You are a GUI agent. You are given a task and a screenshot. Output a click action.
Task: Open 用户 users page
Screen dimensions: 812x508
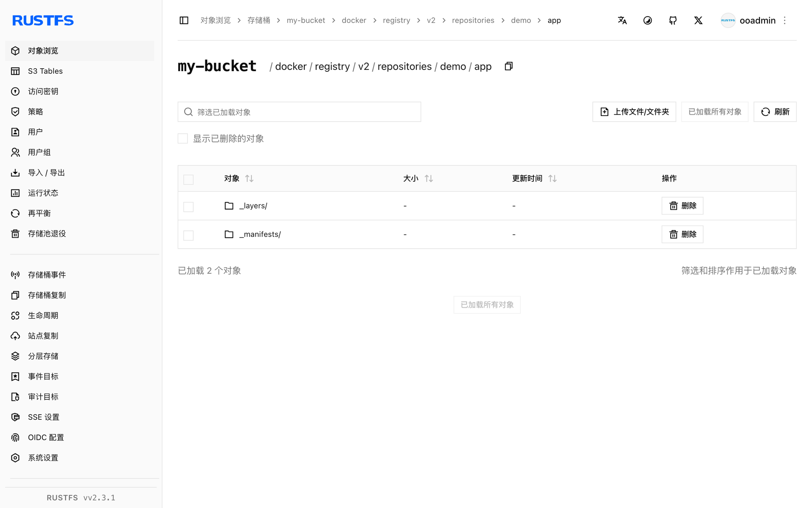pos(80,132)
